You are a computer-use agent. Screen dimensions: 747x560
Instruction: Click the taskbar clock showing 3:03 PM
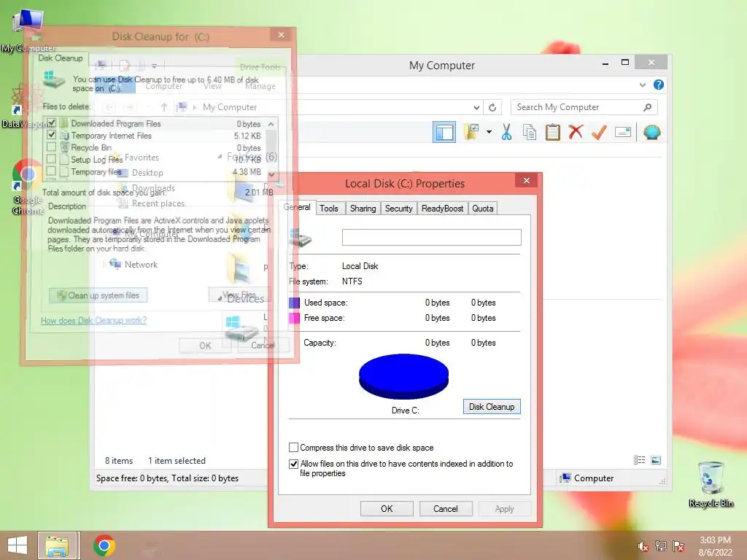point(715,546)
